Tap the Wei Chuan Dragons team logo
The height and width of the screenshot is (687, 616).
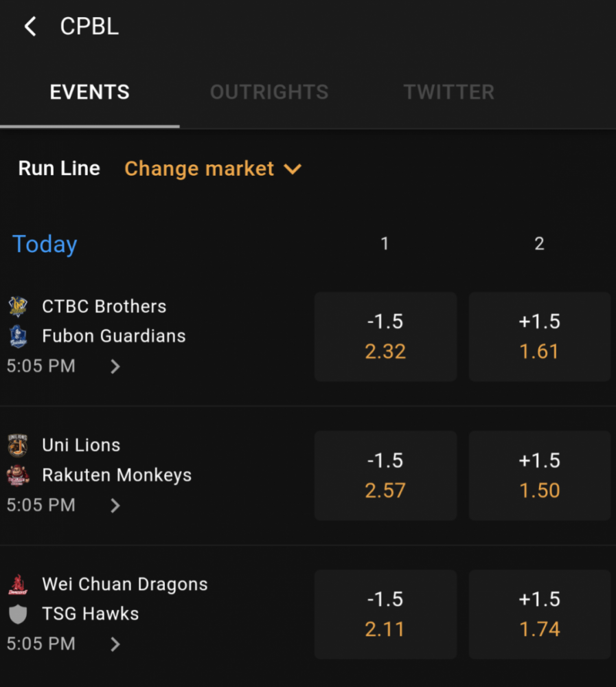coord(18,585)
